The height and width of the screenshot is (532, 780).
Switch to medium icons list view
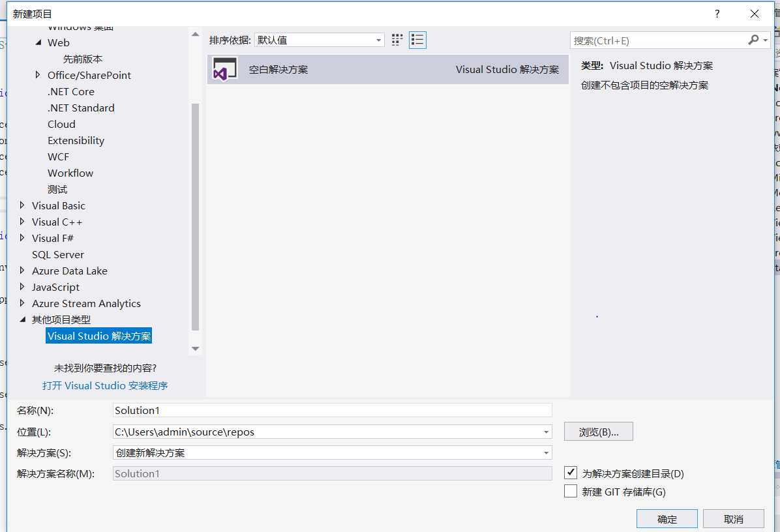click(417, 40)
